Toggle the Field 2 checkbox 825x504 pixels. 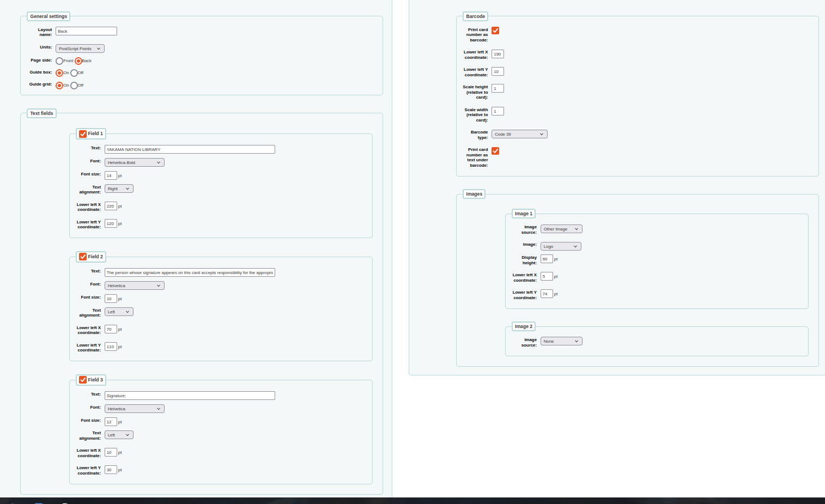pos(83,257)
